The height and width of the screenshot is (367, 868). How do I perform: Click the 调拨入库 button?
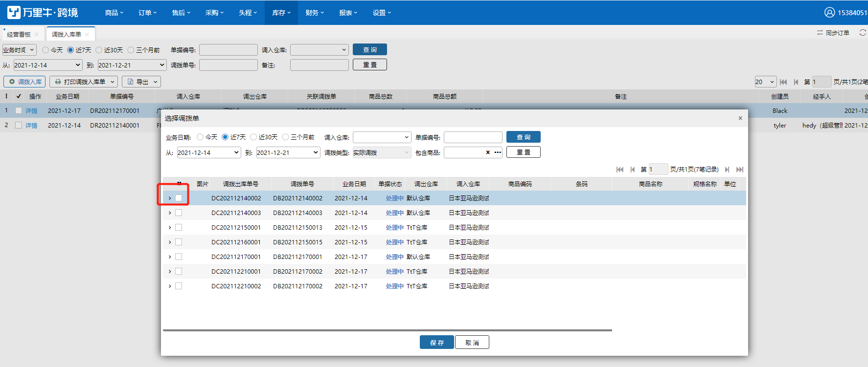point(25,82)
